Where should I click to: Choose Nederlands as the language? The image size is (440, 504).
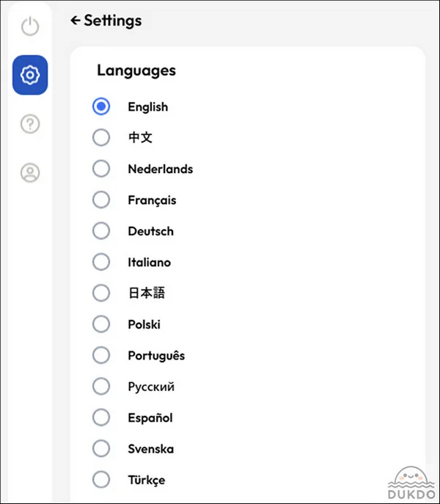[x=101, y=169]
